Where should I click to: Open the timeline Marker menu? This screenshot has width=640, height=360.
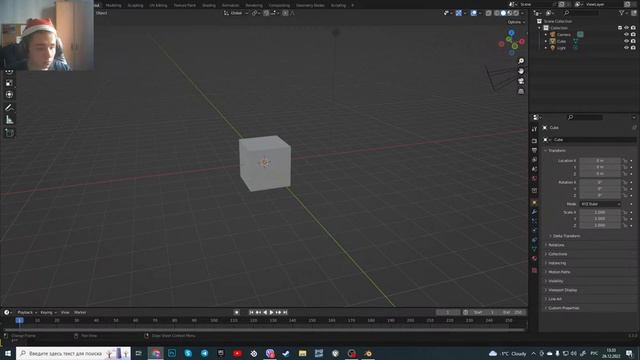[x=80, y=312]
